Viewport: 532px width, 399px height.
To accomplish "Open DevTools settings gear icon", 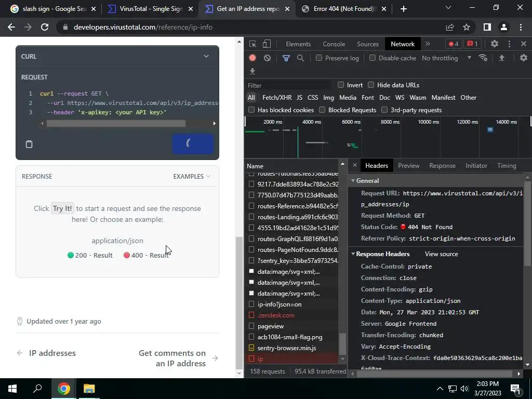I will coord(495,44).
